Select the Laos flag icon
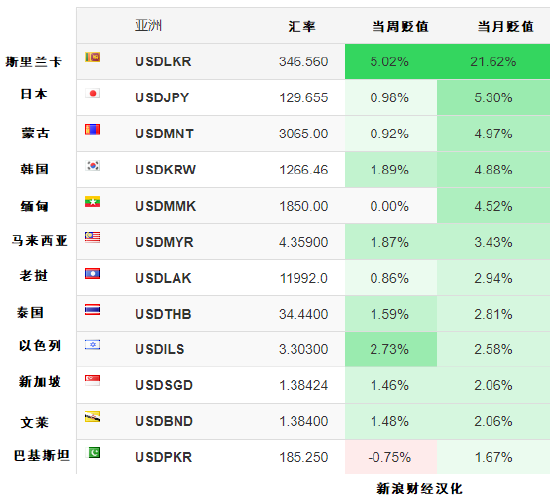The image size is (550, 501). coord(93,274)
